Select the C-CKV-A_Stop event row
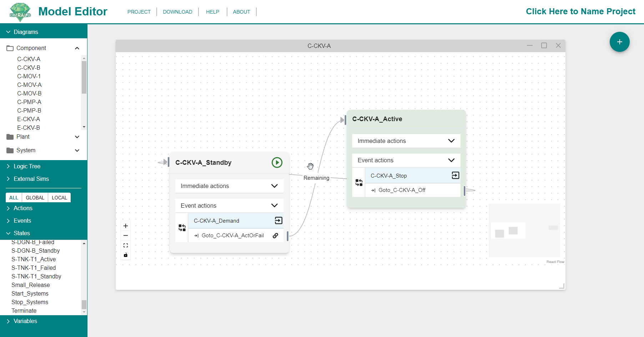This screenshot has height=337, width=644. [412, 175]
